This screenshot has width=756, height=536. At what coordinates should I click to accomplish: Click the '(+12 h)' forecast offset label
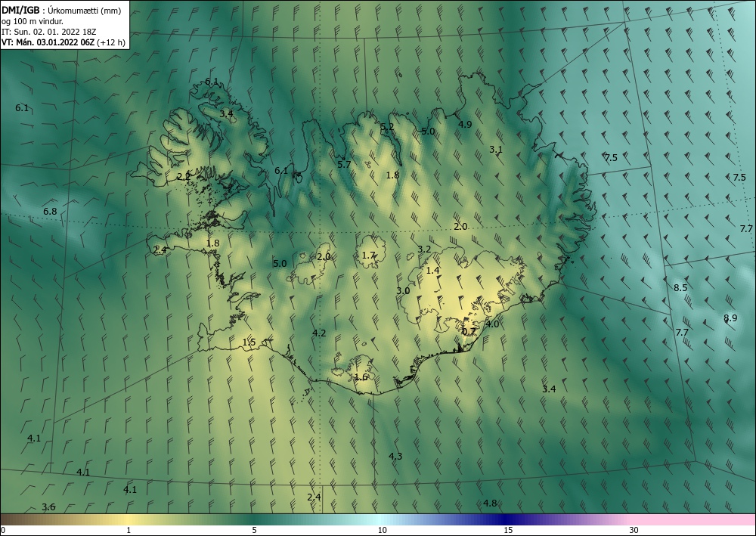[x=111, y=42]
